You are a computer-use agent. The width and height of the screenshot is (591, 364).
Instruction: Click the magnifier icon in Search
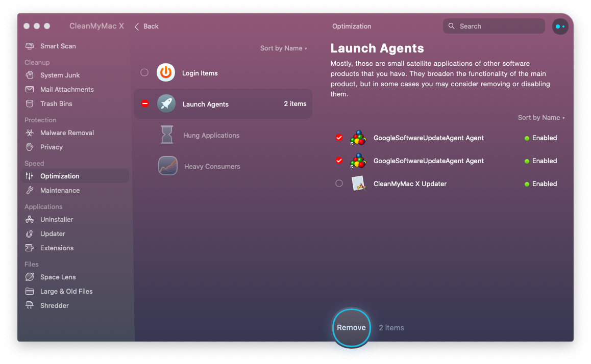click(x=451, y=26)
